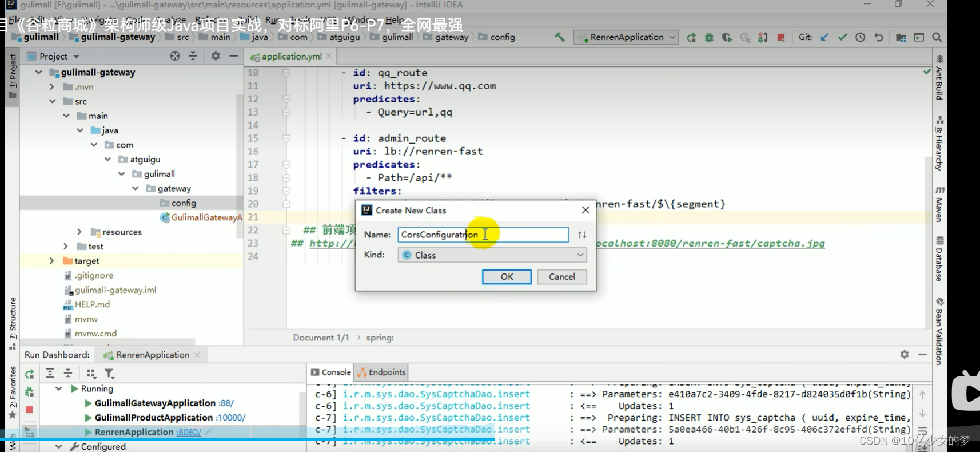Image resolution: width=980 pixels, height=452 pixels.
Task: Click the Rerun icon in the top toolbar
Action: point(691,37)
